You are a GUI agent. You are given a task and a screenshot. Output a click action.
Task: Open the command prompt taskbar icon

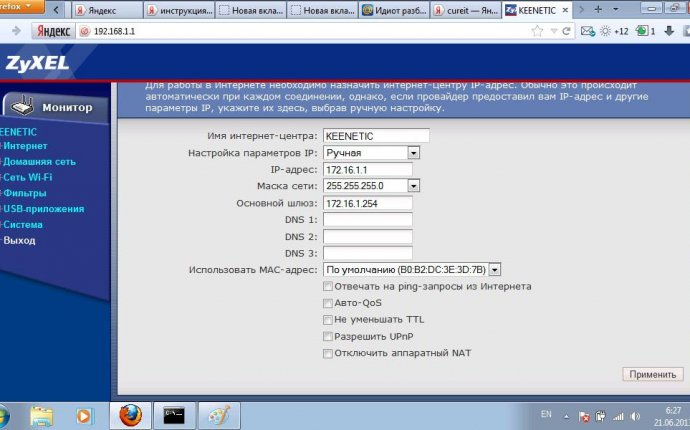[x=174, y=415]
